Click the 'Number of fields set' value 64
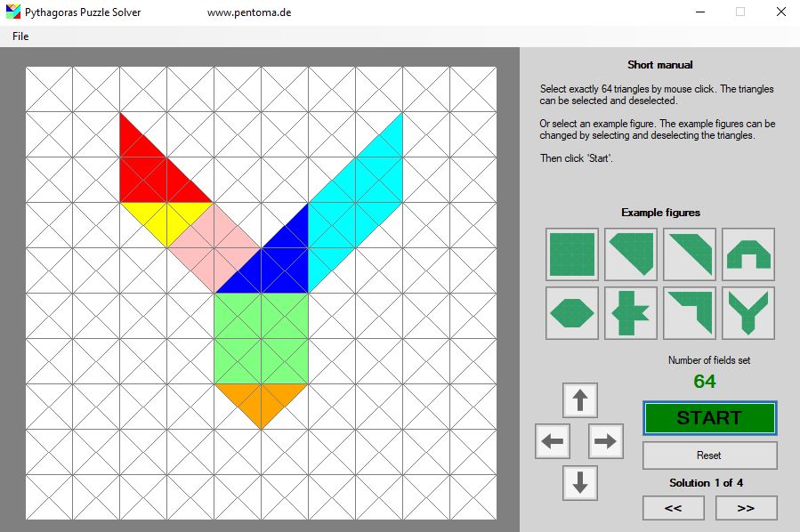 (x=705, y=381)
